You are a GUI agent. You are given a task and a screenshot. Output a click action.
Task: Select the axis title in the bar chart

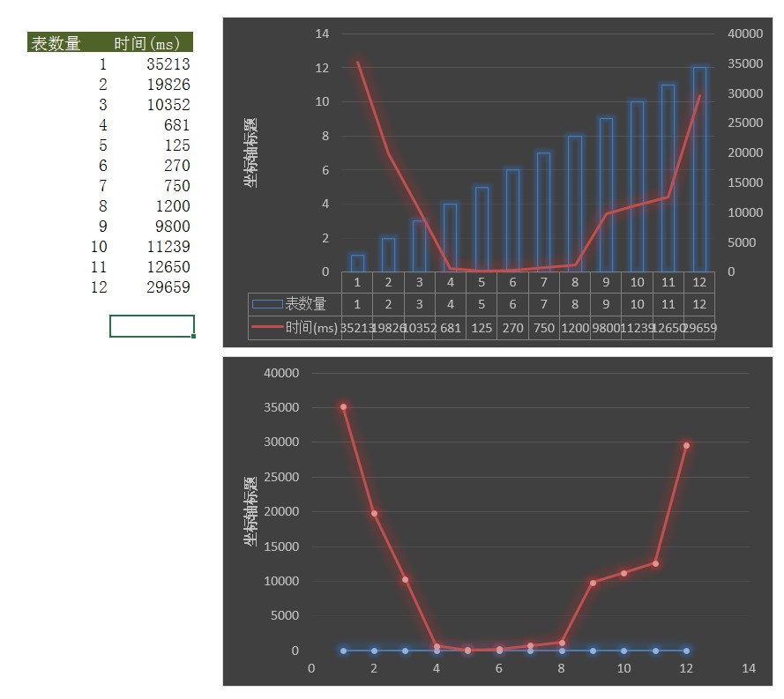[251, 153]
